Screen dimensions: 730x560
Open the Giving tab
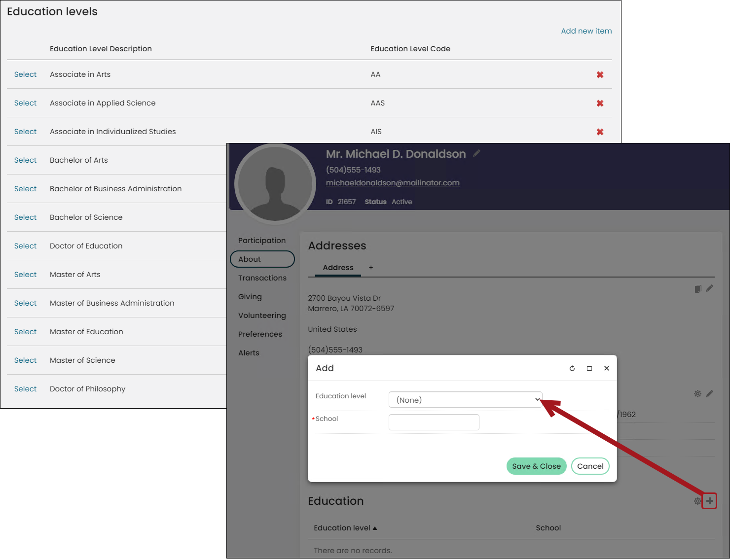click(x=250, y=297)
